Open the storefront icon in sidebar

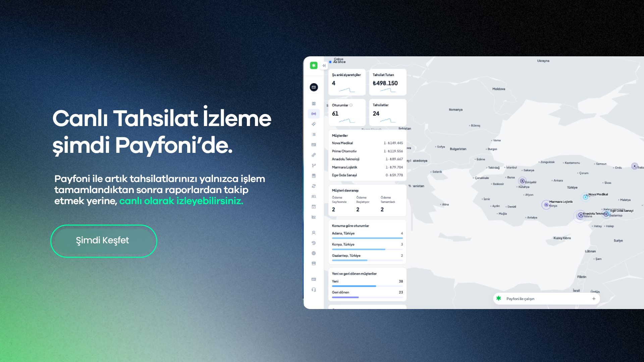coord(314,263)
